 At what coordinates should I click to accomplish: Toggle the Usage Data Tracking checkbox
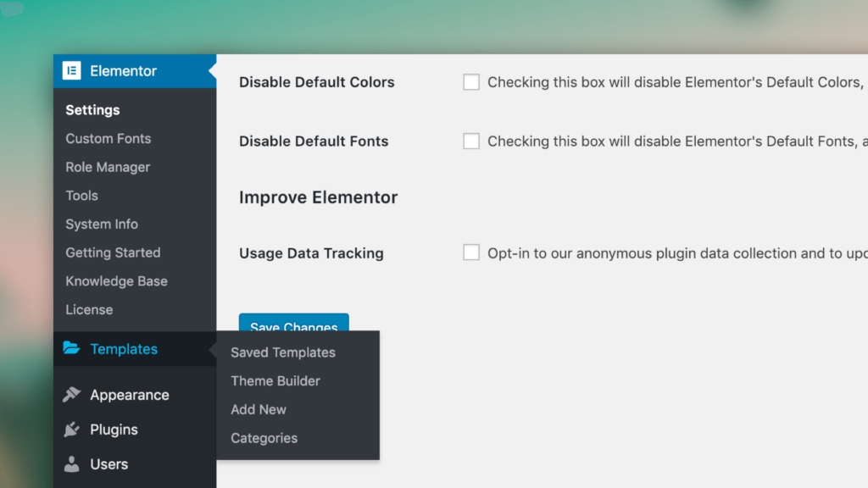(x=471, y=252)
